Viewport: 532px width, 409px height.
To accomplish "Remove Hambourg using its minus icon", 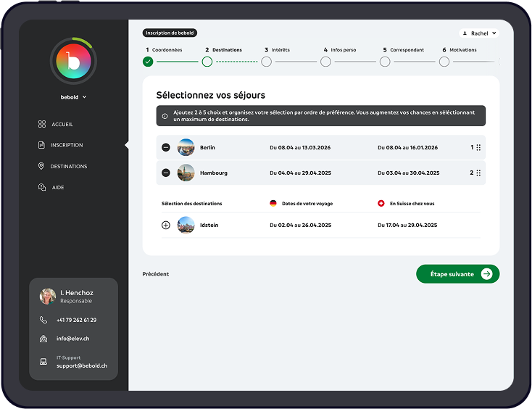I will pyautogui.click(x=166, y=173).
